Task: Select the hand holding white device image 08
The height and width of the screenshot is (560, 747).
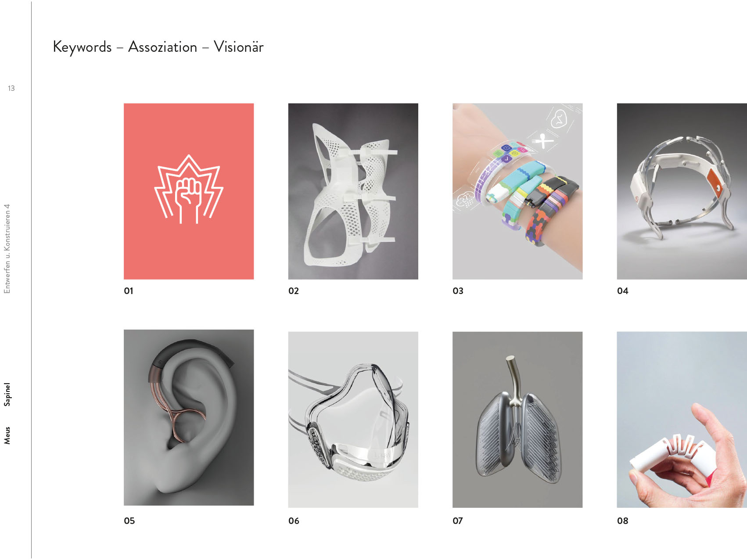Action: point(682,420)
